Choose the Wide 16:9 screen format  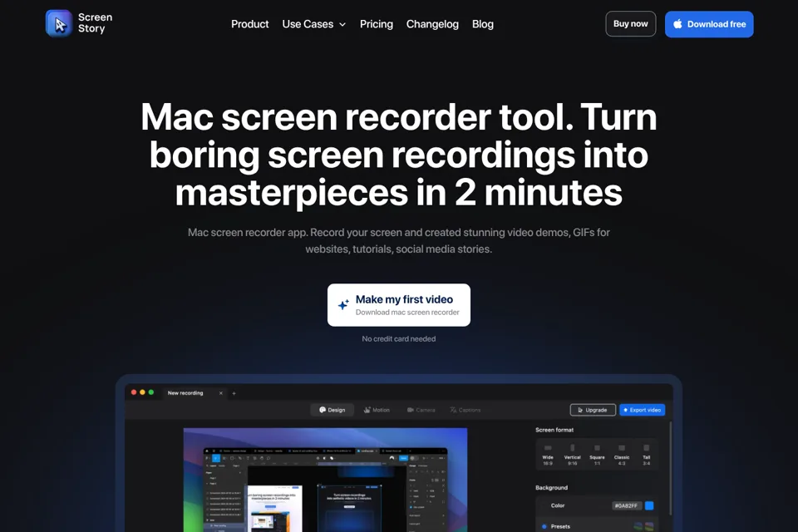pyautogui.click(x=548, y=454)
